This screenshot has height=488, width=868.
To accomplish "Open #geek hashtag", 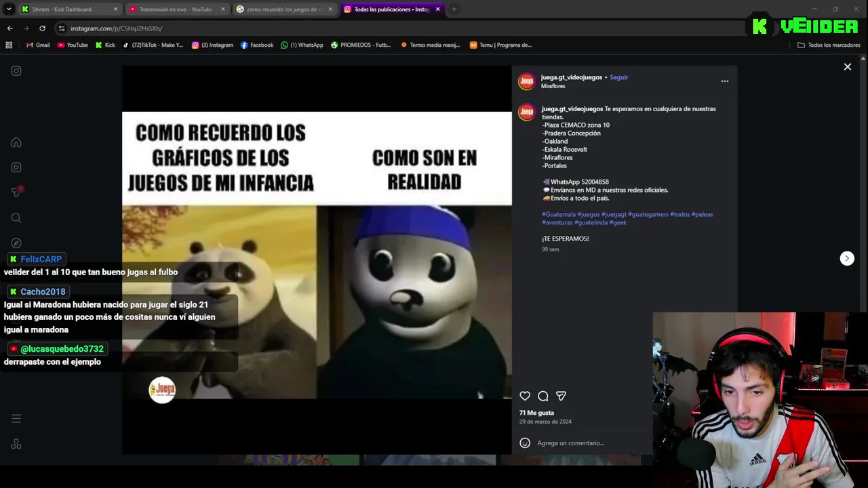I will point(618,222).
